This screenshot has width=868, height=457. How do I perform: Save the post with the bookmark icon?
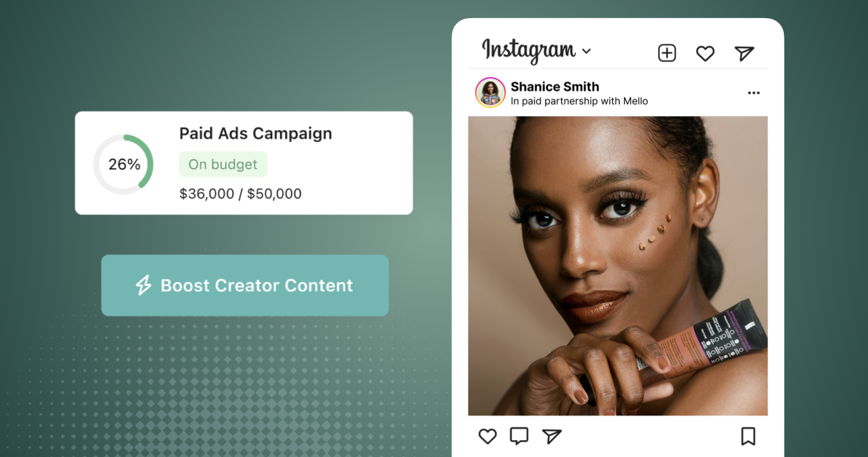pyautogui.click(x=748, y=436)
